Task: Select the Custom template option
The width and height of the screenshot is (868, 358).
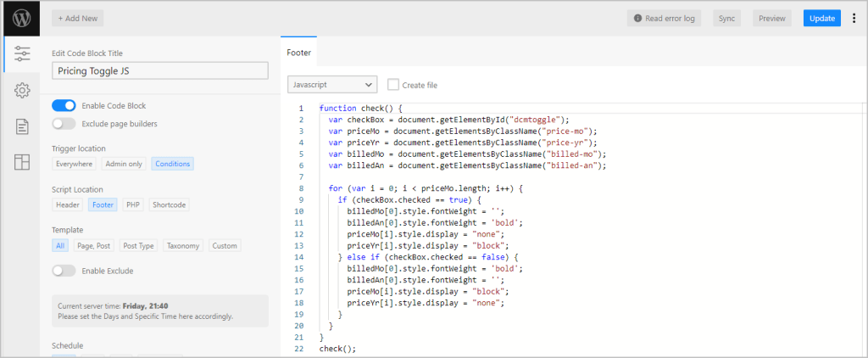Action: [225, 245]
